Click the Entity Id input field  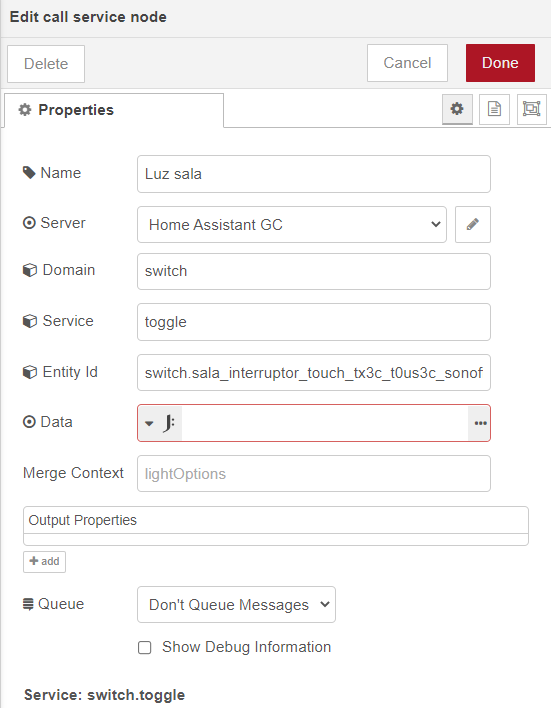tap(314, 373)
